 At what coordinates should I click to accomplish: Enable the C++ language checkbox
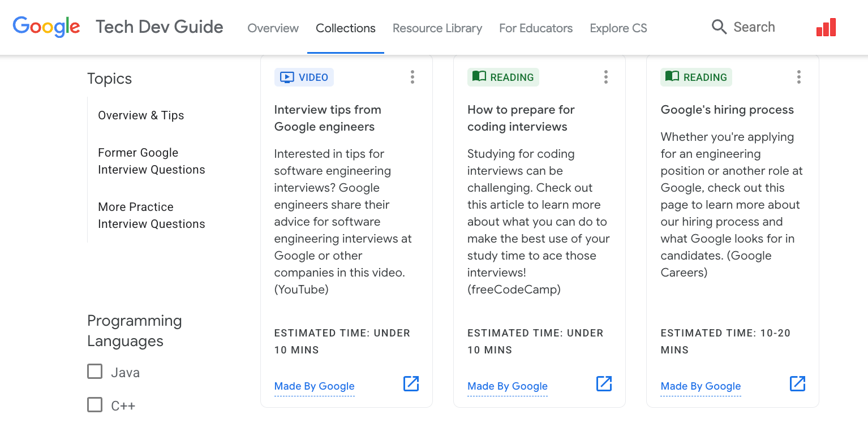pyautogui.click(x=94, y=404)
